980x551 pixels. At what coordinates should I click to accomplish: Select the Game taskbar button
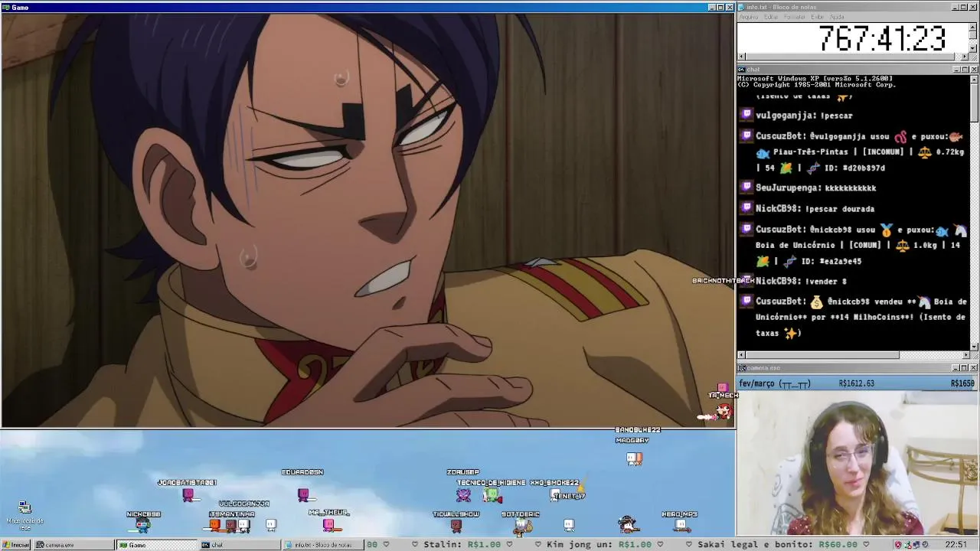(x=157, y=545)
